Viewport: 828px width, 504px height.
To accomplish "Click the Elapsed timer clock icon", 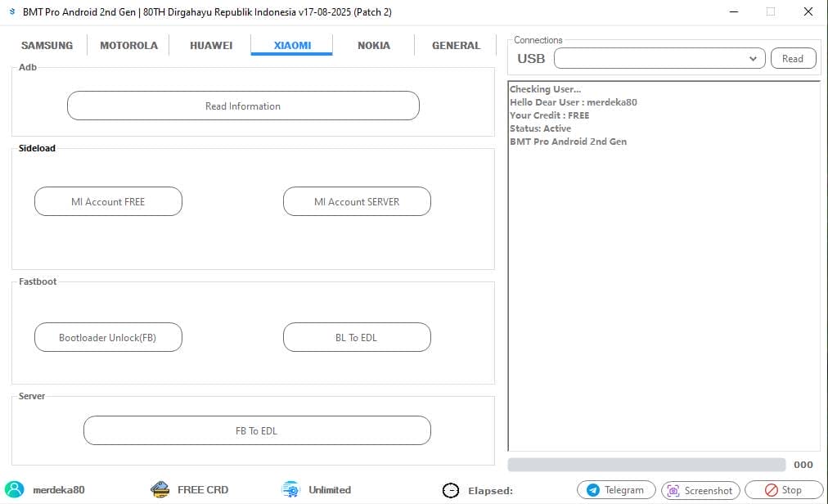I will 451,490.
